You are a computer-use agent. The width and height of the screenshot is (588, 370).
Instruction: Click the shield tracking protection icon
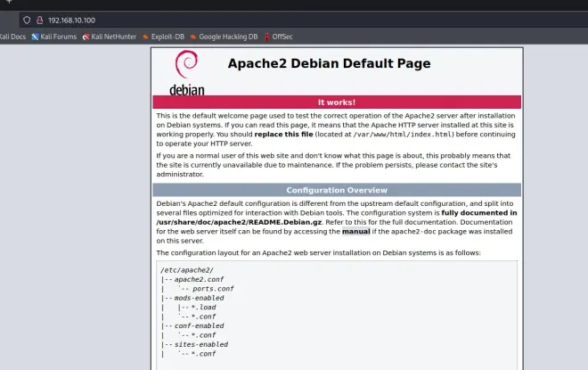coord(27,21)
